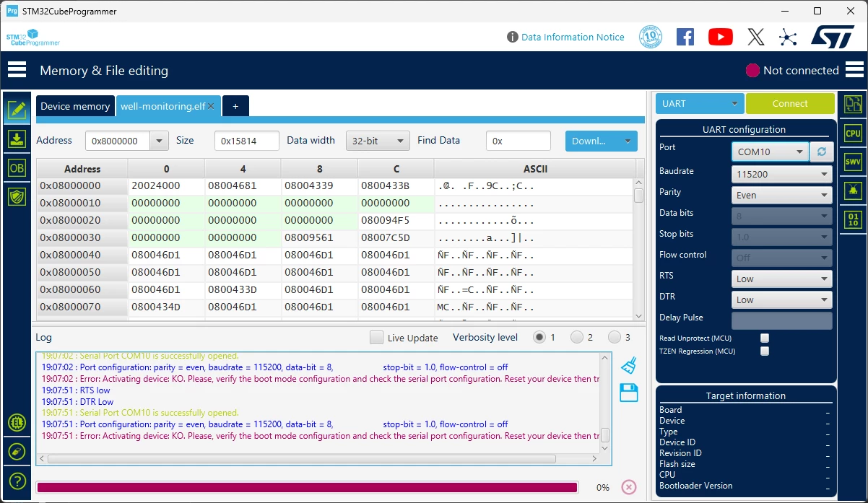The height and width of the screenshot is (503, 868).
Task: Open the Memory & File editing sidebar icon
Action: click(x=17, y=110)
